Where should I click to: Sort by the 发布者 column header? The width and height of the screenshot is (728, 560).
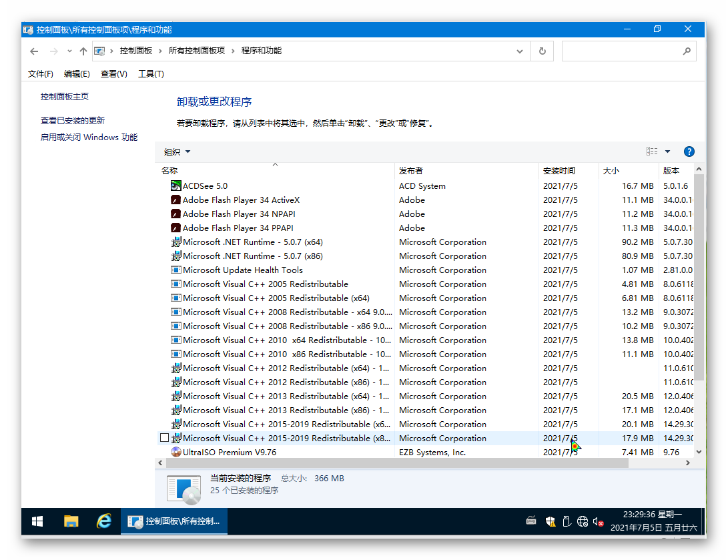pos(466,170)
